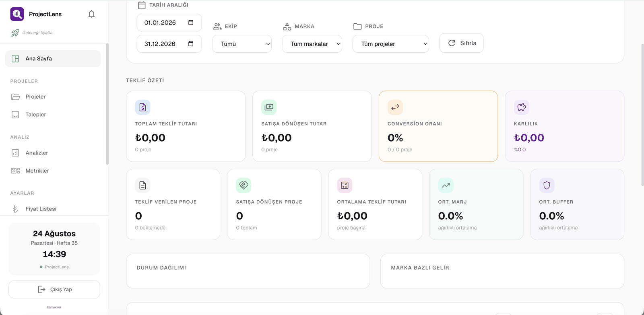Expand the Ekip Tümü dropdown

coord(242,44)
